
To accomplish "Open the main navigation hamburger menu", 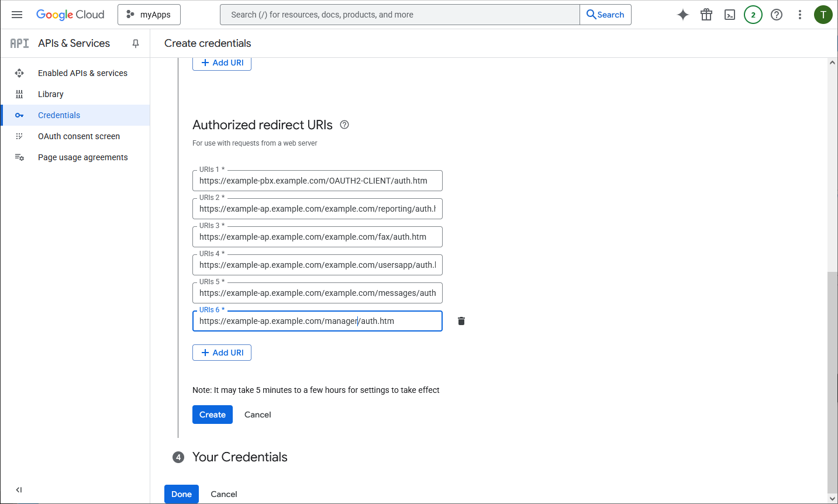I will click(17, 15).
